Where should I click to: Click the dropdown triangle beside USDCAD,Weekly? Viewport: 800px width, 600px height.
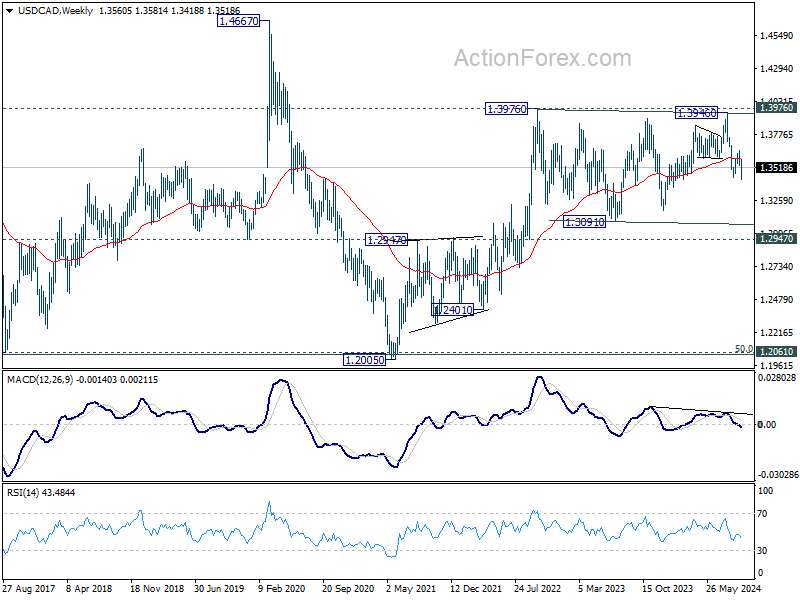[10, 11]
